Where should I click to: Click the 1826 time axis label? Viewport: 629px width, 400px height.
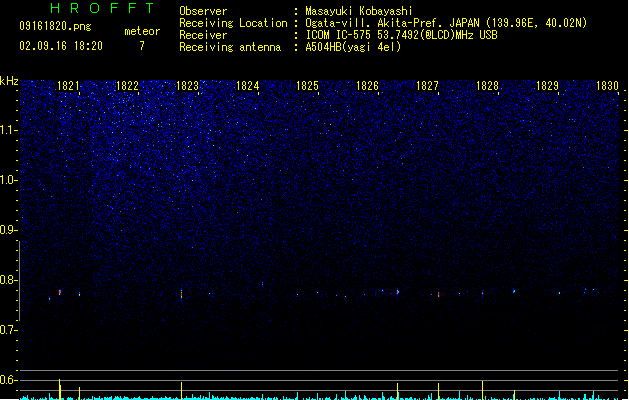click(x=367, y=86)
